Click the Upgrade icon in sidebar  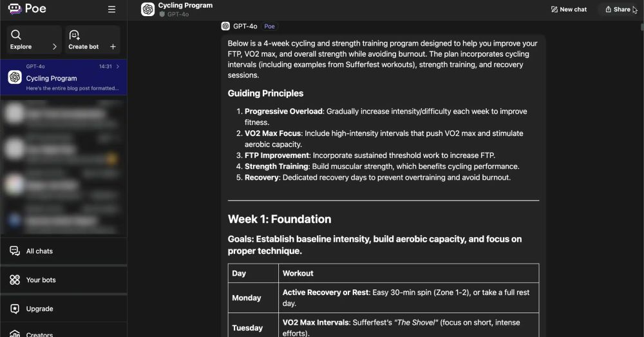point(15,309)
